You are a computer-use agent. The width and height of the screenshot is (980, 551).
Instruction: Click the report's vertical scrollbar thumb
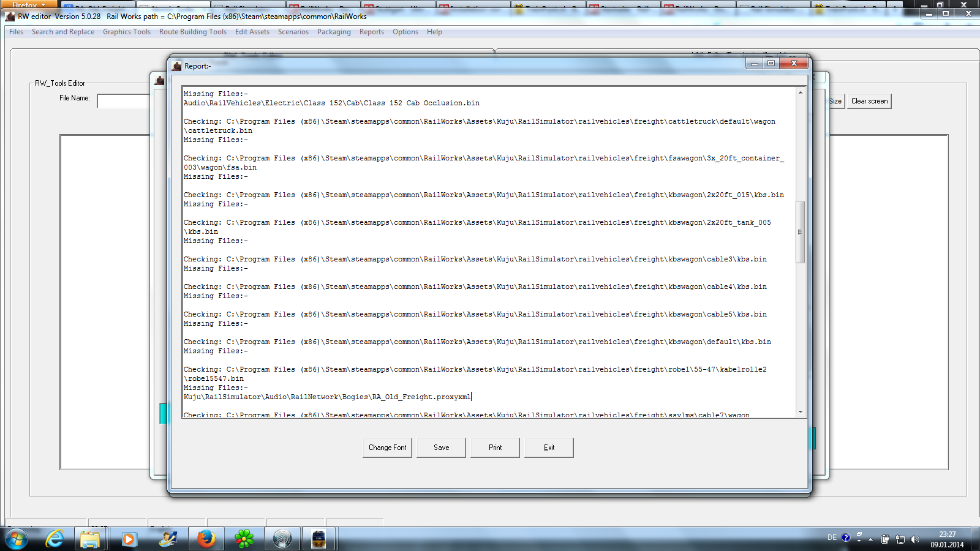point(800,232)
